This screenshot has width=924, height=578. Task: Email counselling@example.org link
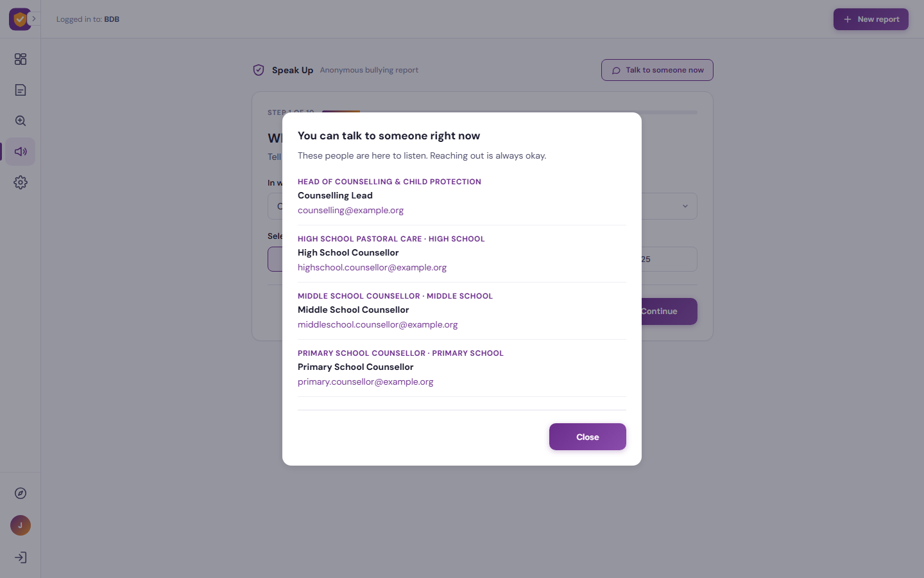pyautogui.click(x=350, y=210)
